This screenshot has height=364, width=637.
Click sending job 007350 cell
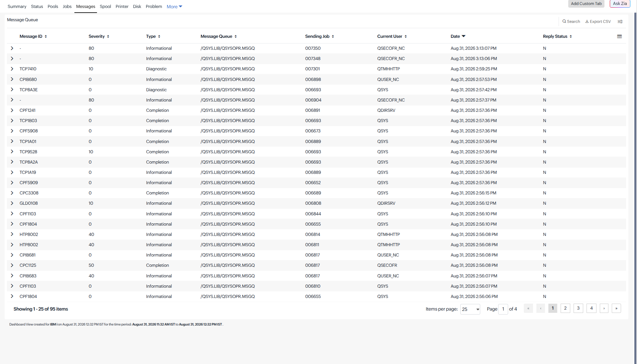313,48
